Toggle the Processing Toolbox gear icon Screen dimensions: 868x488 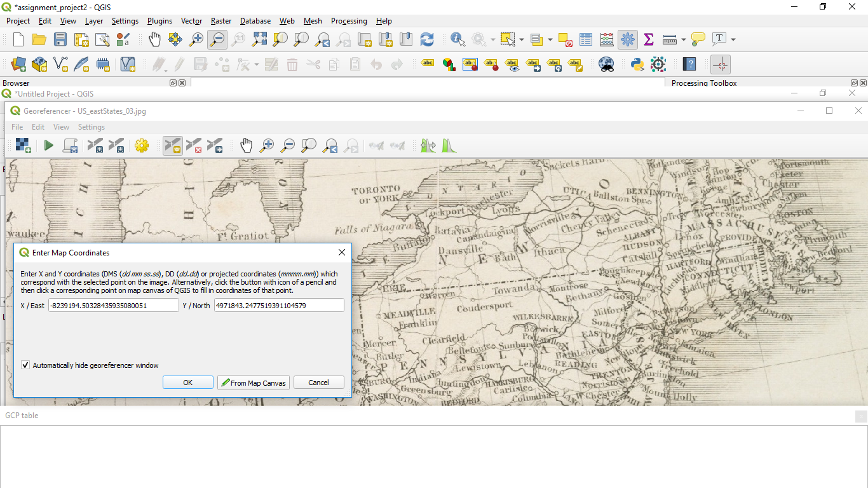click(x=628, y=39)
